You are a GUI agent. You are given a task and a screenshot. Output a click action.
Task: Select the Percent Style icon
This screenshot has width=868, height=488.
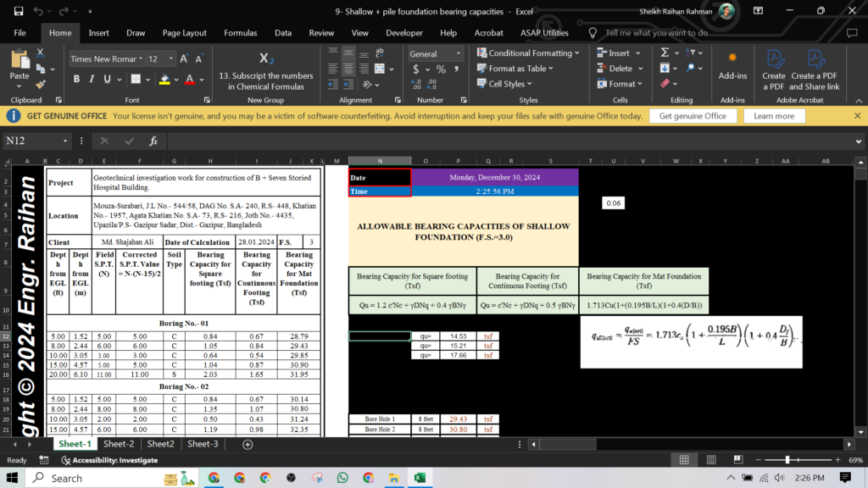point(442,69)
